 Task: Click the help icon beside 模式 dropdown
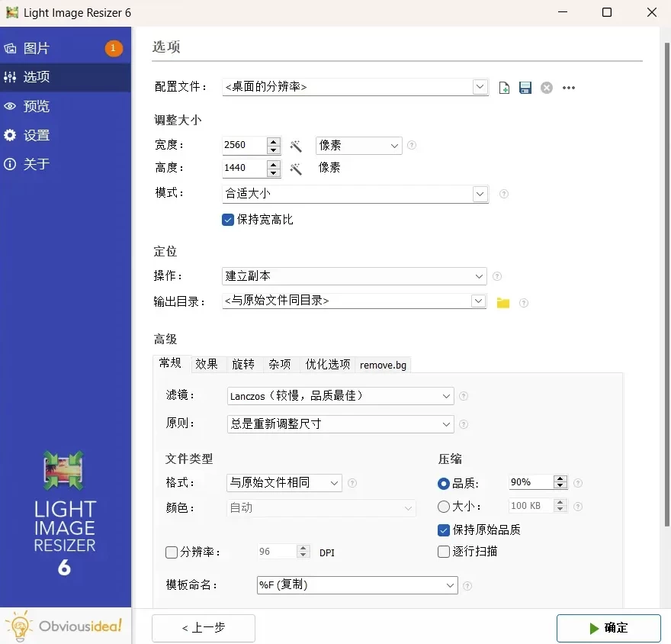(x=503, y=194)
